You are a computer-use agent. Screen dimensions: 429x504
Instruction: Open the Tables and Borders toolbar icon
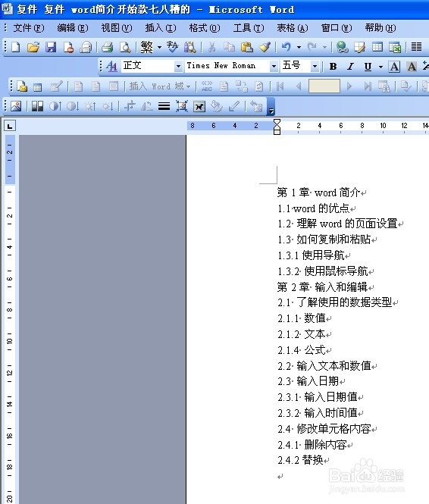360,47
